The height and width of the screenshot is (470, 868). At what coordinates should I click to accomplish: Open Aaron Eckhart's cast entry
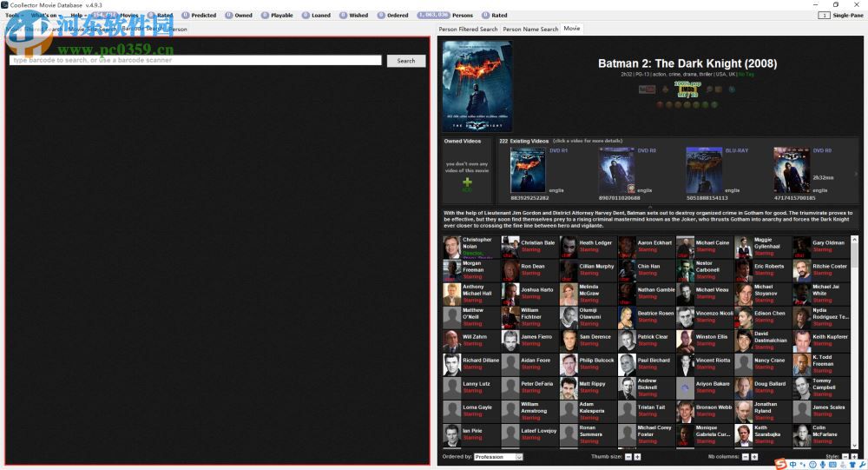click(646, 247)
